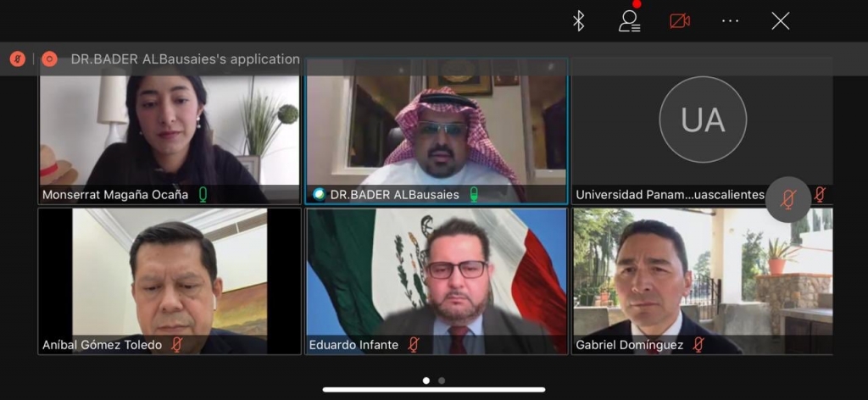Go to the second page dot
The height and width of the screenshot is (400, 868).
click(442, 381)
